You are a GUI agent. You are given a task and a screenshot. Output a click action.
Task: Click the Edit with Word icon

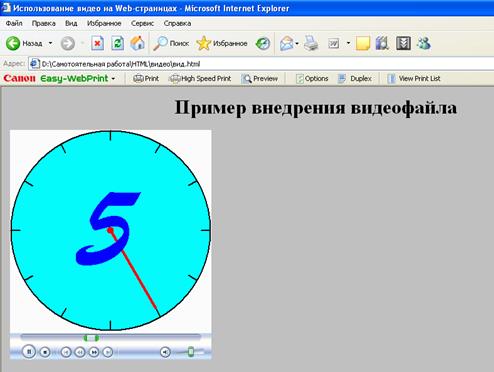point(334,43)
